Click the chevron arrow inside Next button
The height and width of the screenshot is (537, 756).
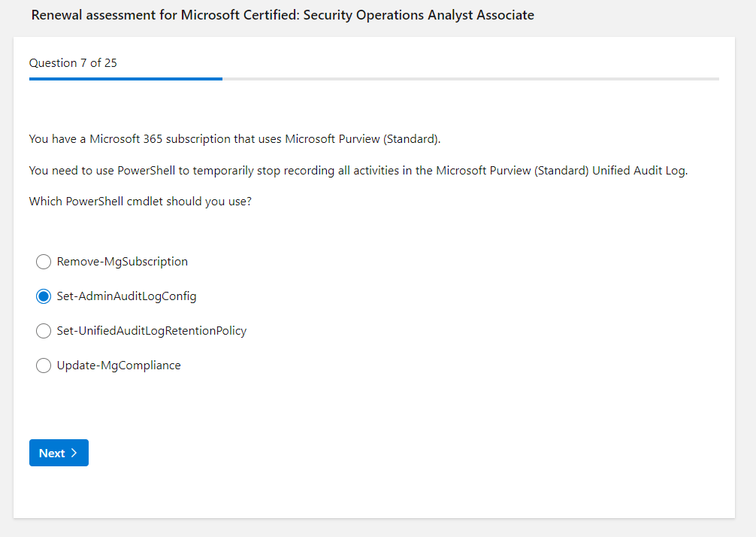[x=74, y=453]
